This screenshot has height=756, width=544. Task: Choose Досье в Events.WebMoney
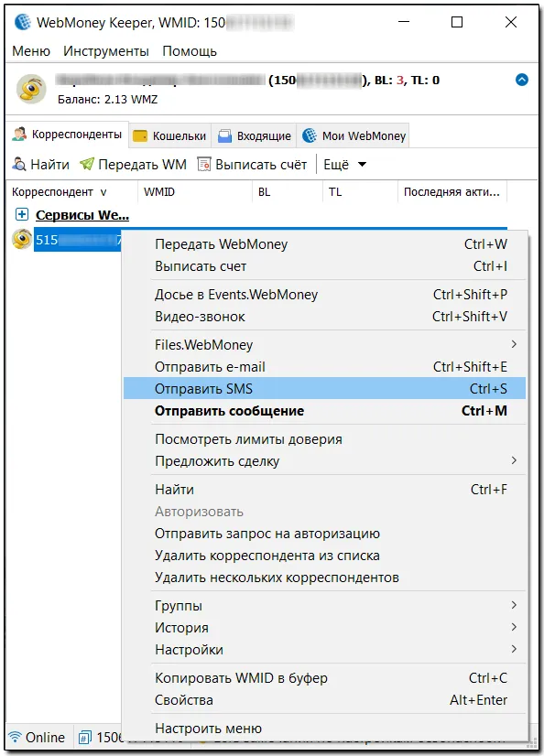pyautogui.click(x=324, y=294)
